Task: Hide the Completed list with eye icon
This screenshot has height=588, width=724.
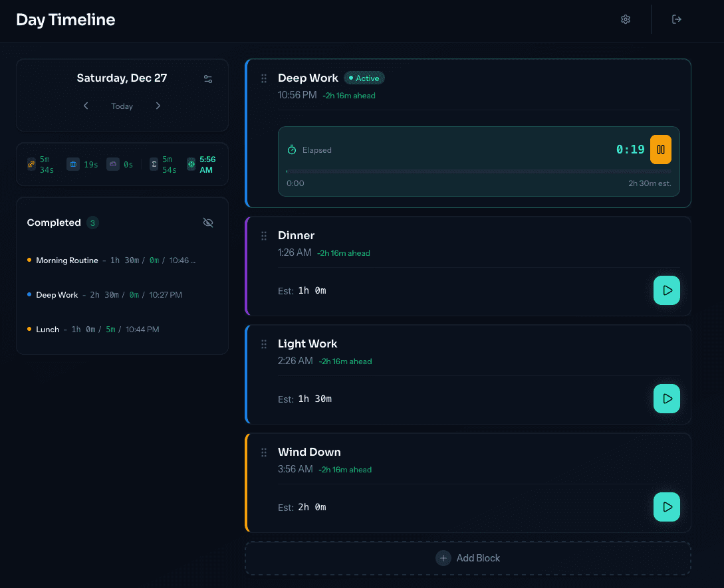Action: (208, 223)
